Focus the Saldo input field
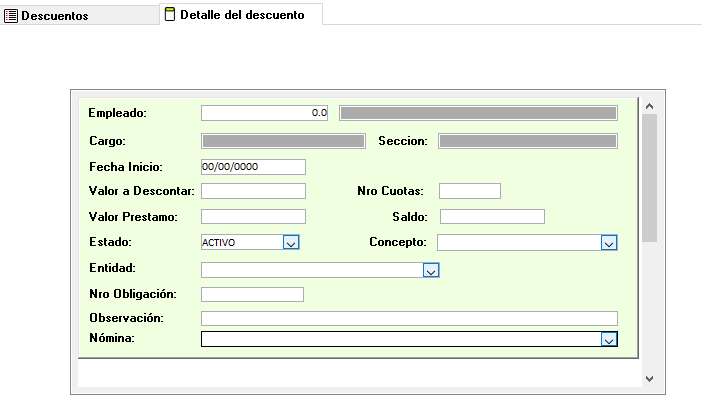 (x=492, y=216)
